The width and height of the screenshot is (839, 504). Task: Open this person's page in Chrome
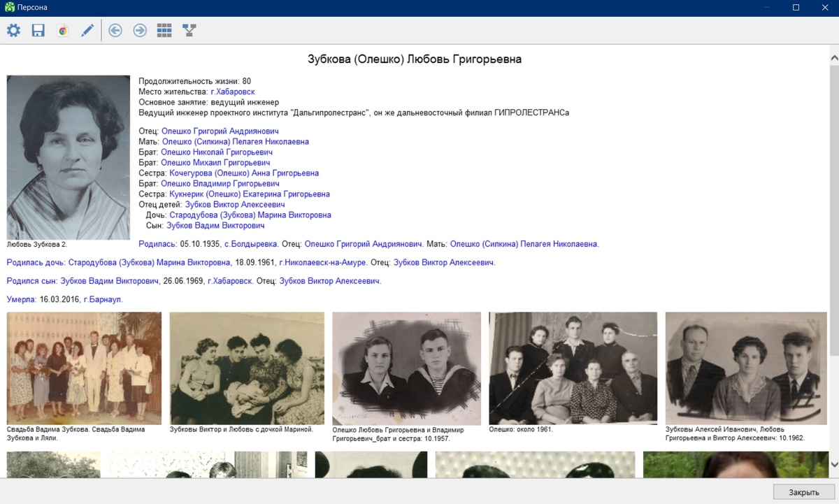pyautogui.click(x=62, y=30)
